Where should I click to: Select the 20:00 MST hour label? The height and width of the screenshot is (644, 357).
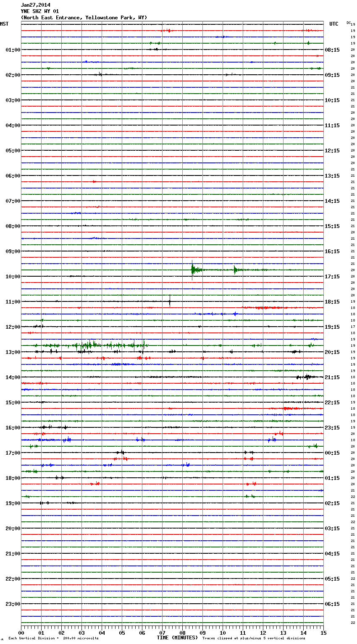point(13,529)
